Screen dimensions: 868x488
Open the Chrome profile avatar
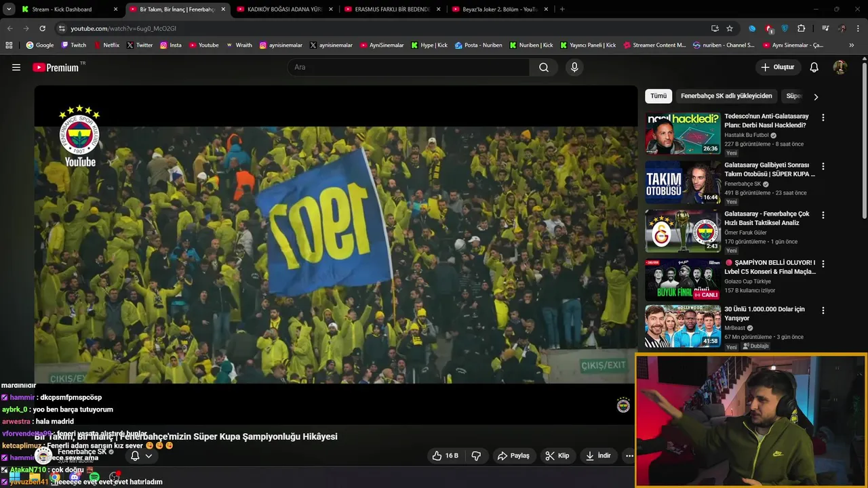point(842,28)
